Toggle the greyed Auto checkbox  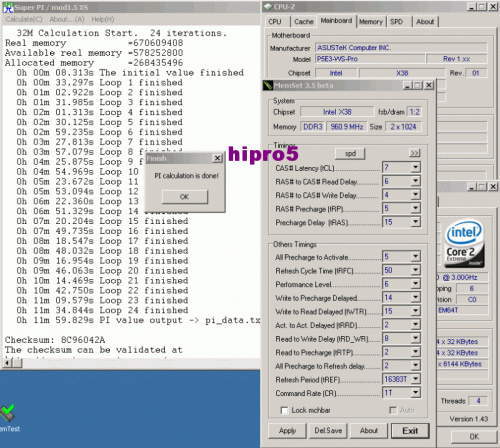click(x=393, y=410)
